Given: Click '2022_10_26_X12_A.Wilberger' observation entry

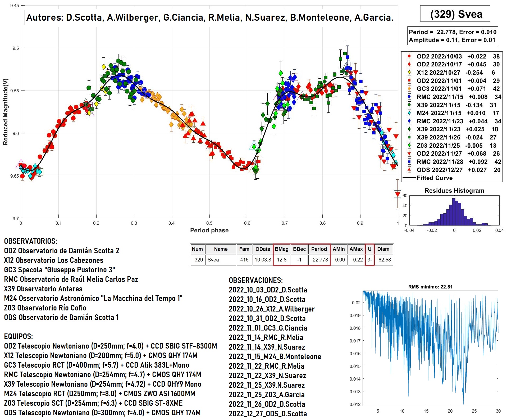Looking at the screenshot, I should point(272,309).
